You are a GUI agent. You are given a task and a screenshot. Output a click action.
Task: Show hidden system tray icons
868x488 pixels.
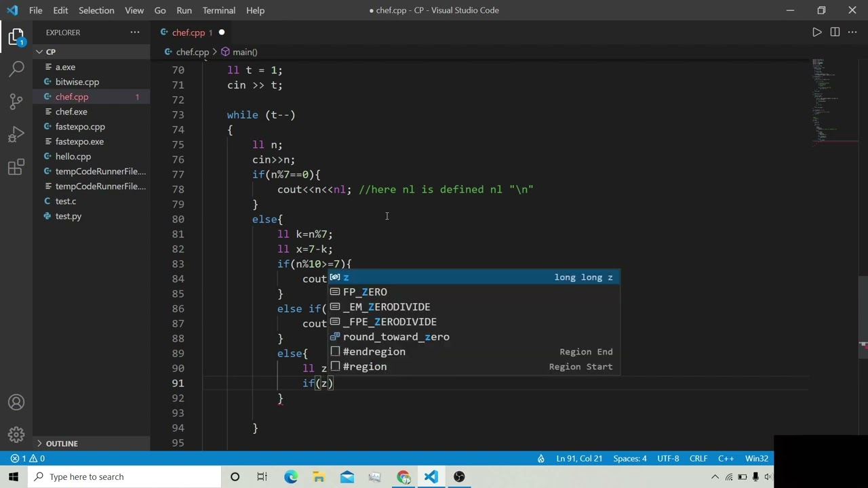[x=715, y=476]
